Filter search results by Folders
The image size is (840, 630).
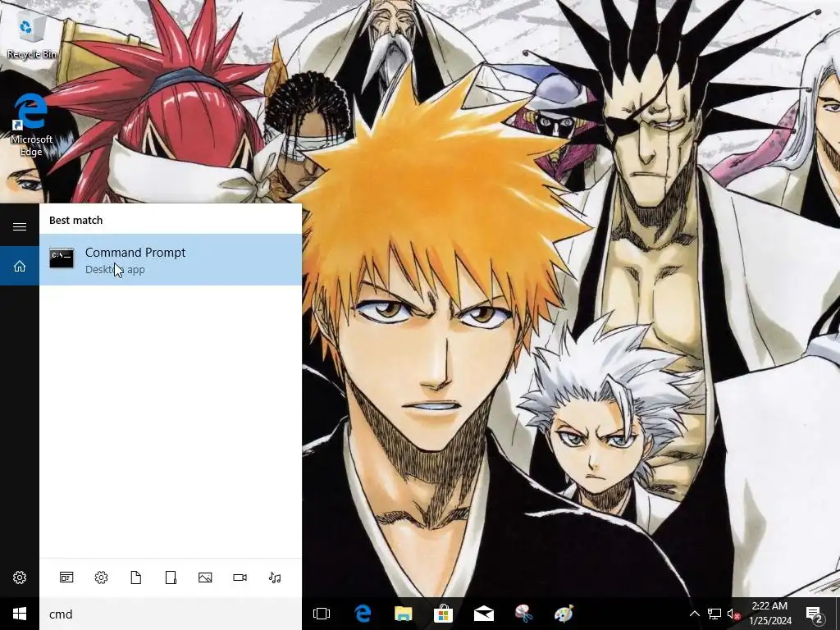(x=171, y=577)
